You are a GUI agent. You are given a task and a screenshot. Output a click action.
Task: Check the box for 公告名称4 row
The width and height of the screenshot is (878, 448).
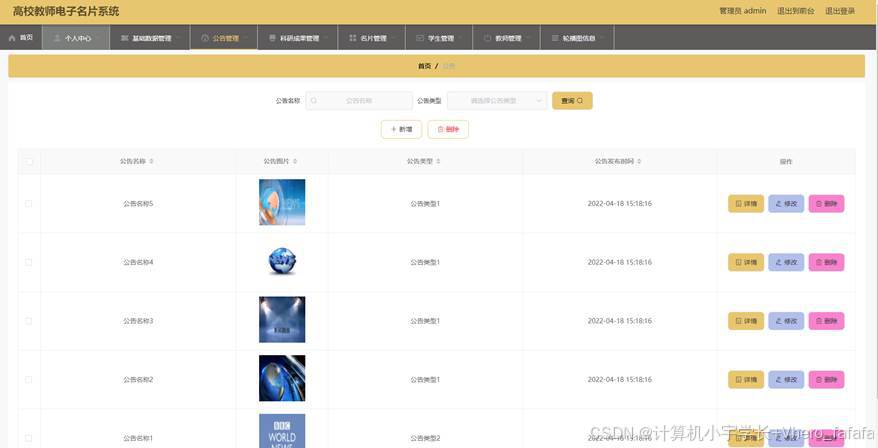(x=29, y=262)
